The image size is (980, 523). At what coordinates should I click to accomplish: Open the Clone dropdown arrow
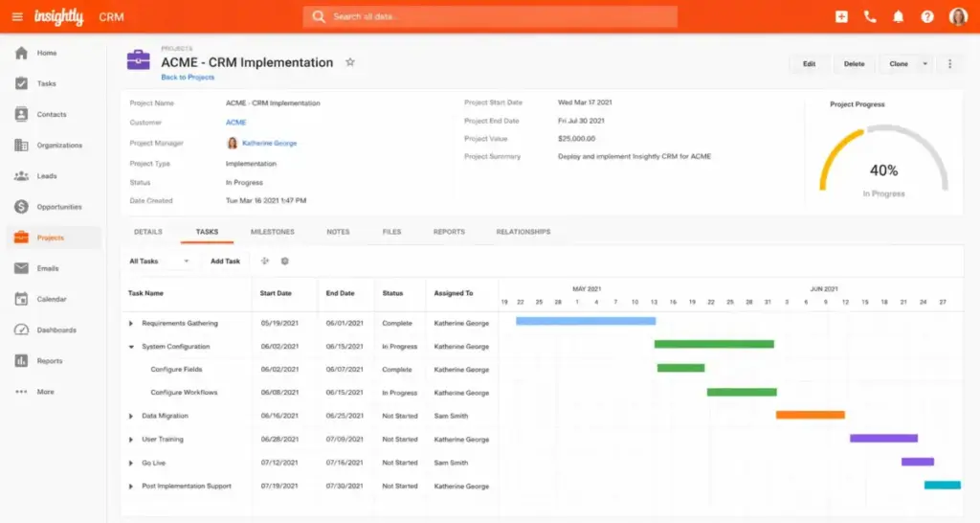(925, 64)
